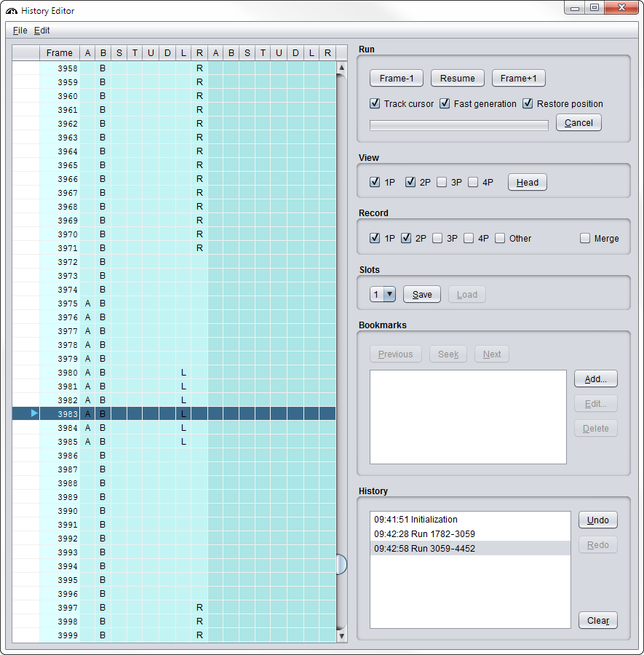Open the File menu
Image resolution: width=644 pixels, height=655 pixels.
(20, 31)
